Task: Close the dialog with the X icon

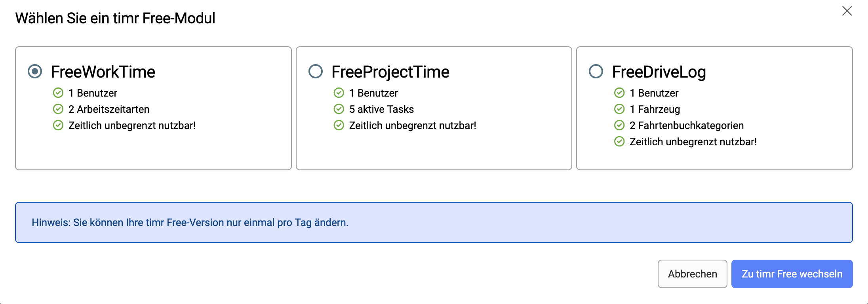Action: (x=847, y=11)
